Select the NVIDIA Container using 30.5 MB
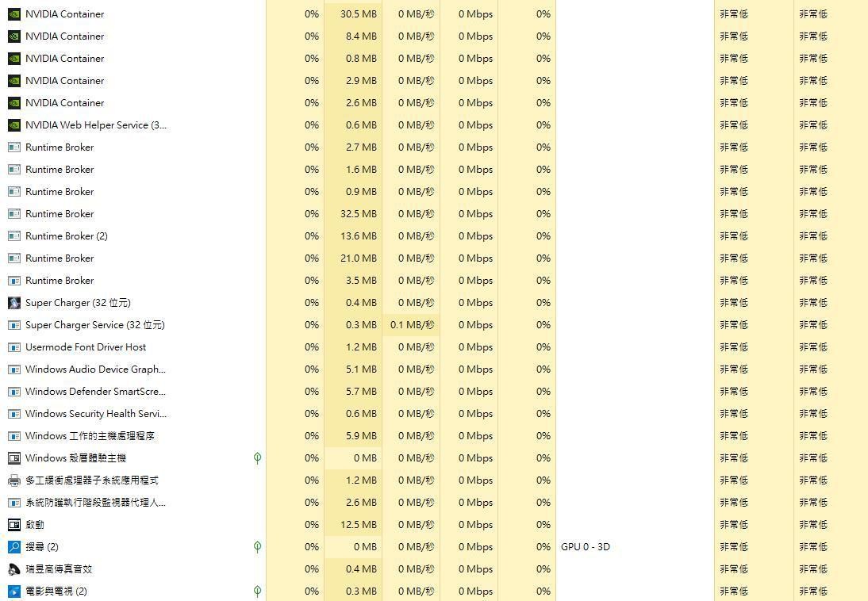This screenshot has height=601, width=868. (x=64, y=14)
